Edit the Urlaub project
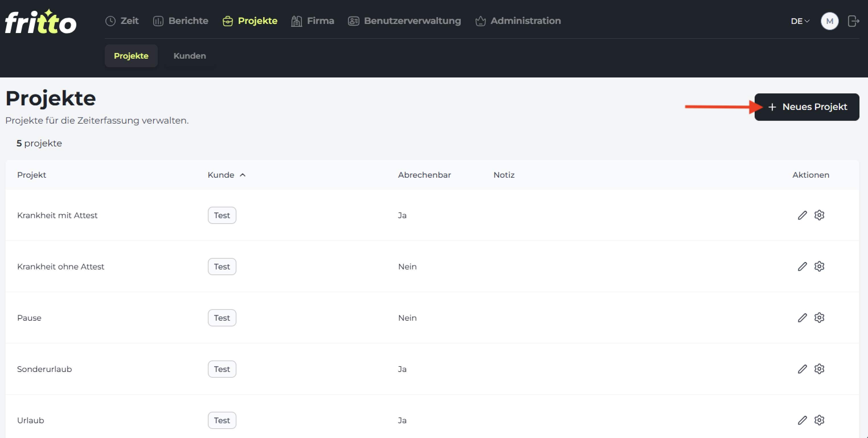Viewport: 868px width, 438px height. [x=802, y=420]
